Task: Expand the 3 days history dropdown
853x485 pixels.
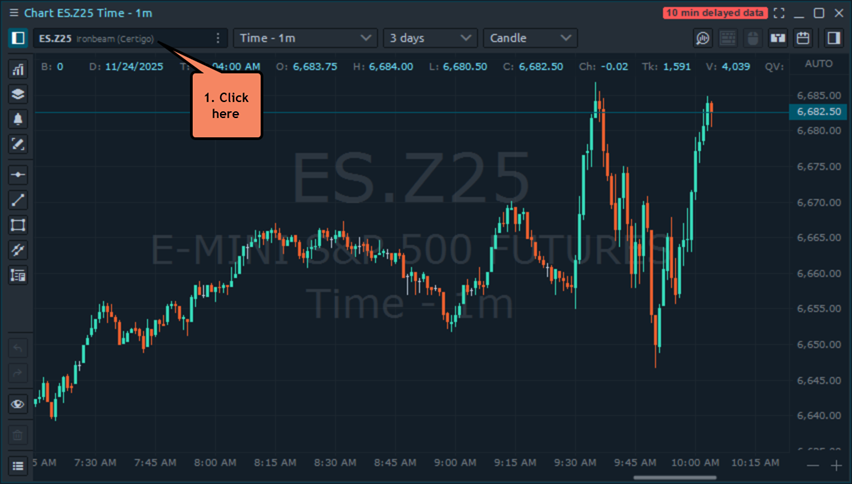Action: point(430,38)
